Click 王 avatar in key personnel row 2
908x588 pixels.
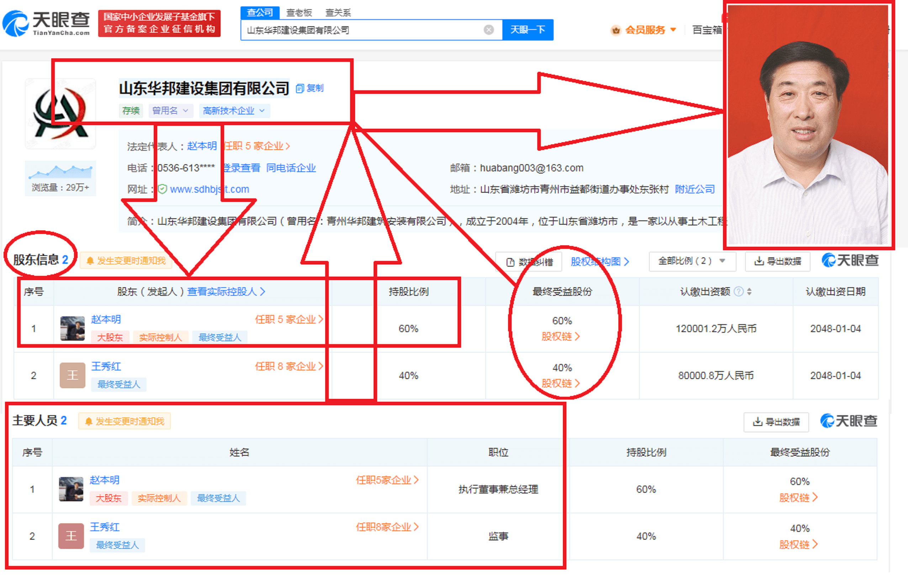(x=71, y=536)
